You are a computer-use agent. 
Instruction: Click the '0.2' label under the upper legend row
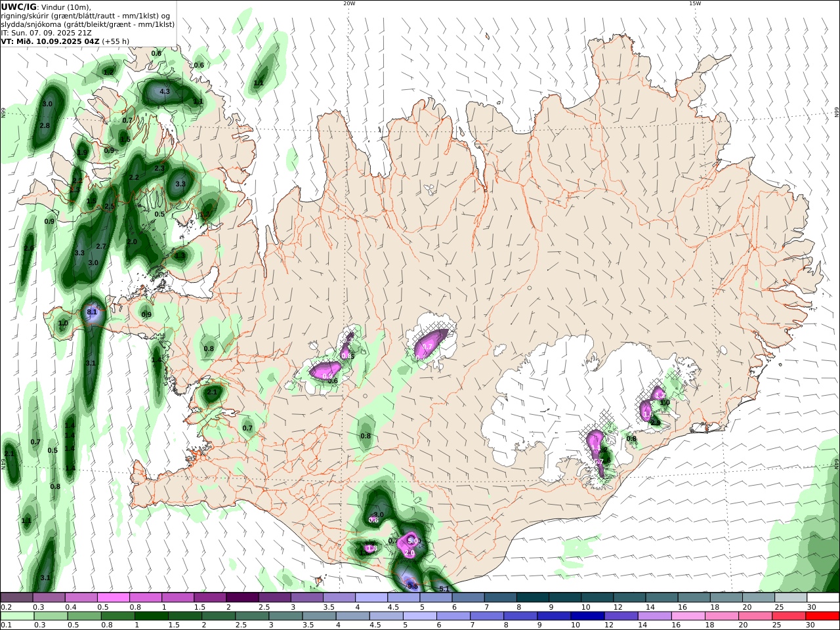click(x=6, y=607)
